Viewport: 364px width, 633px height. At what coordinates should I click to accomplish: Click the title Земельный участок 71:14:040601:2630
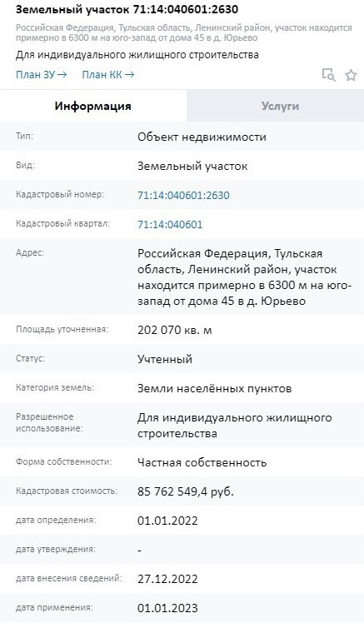pyautogui.click(x=127, y=9)
